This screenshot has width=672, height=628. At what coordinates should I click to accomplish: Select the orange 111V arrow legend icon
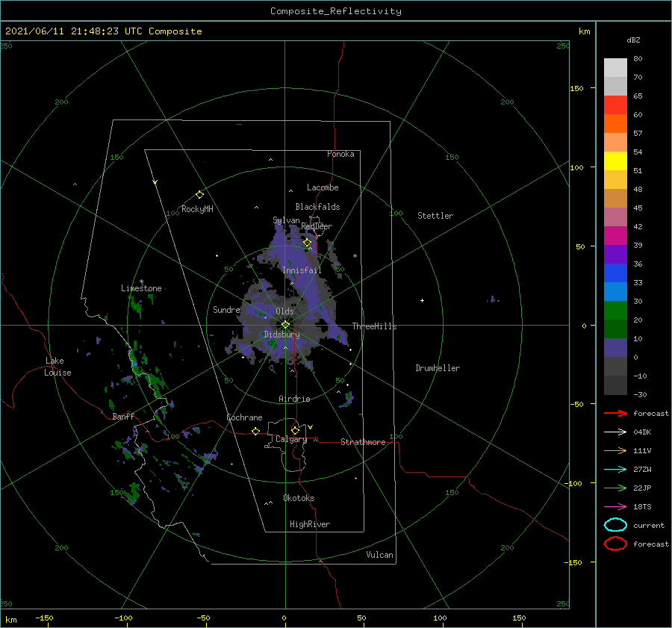point(615,450)
